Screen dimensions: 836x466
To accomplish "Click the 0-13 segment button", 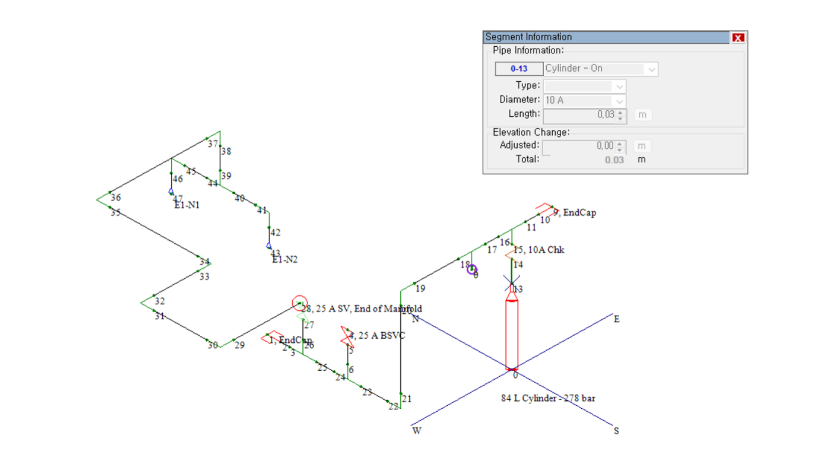I will pyautogui.click(x=518, y=69).
